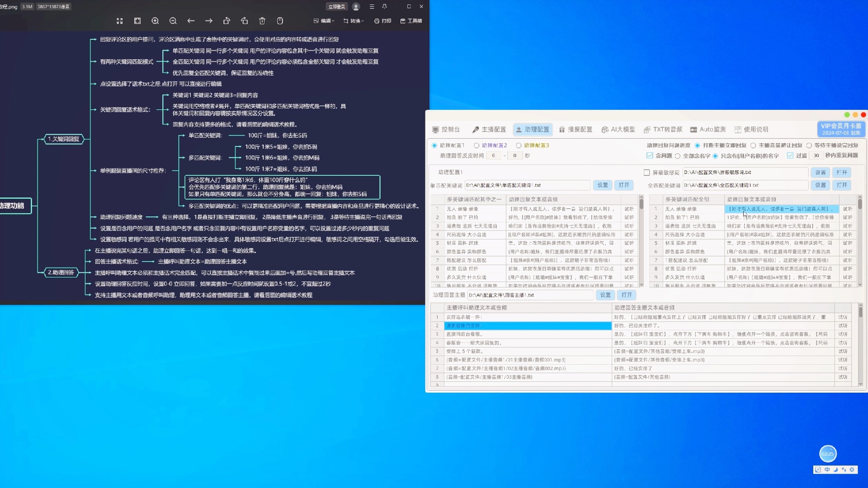Open the hamburger menu in viewer title bar
Screen dimensions: 868x488
(372, 6)
